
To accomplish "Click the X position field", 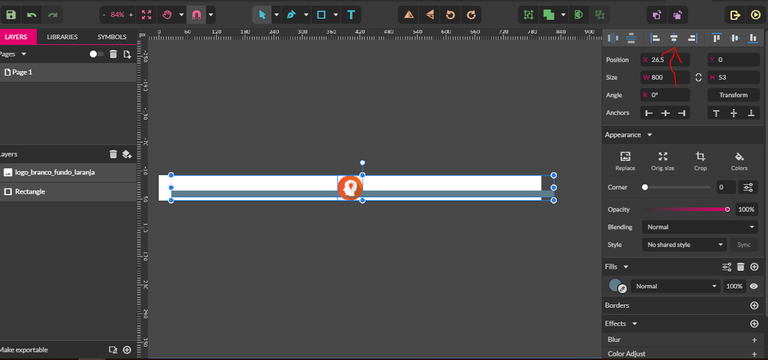I will (x=665, y=60).
